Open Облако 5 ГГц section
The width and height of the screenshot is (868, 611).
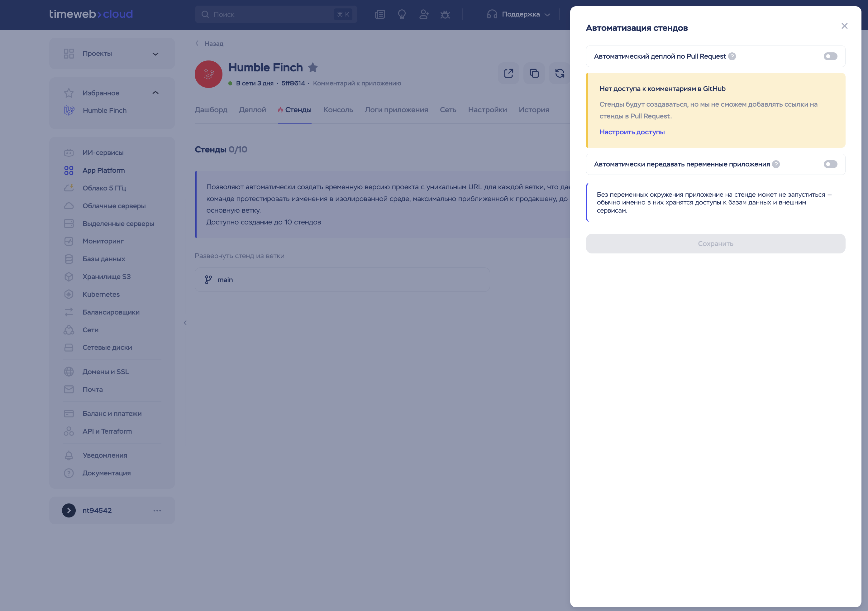click(104, 188)
